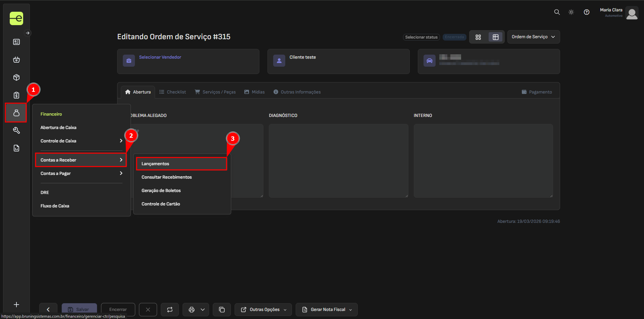Click the wrench services sidebar icon
644x319 pixels.
click(x=16, y=130)
